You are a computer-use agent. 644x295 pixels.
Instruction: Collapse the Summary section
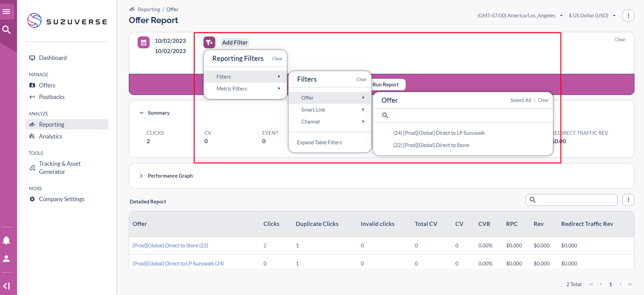141,113
